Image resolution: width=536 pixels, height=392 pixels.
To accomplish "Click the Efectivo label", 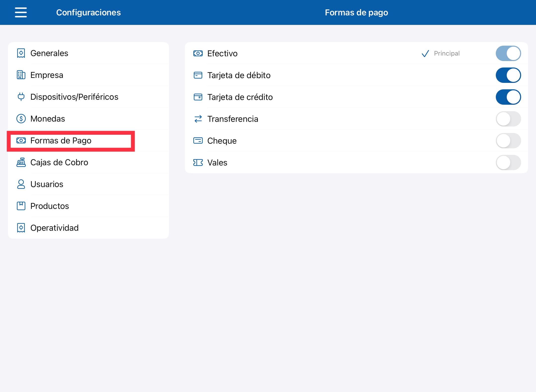I will tap(222, 53).
